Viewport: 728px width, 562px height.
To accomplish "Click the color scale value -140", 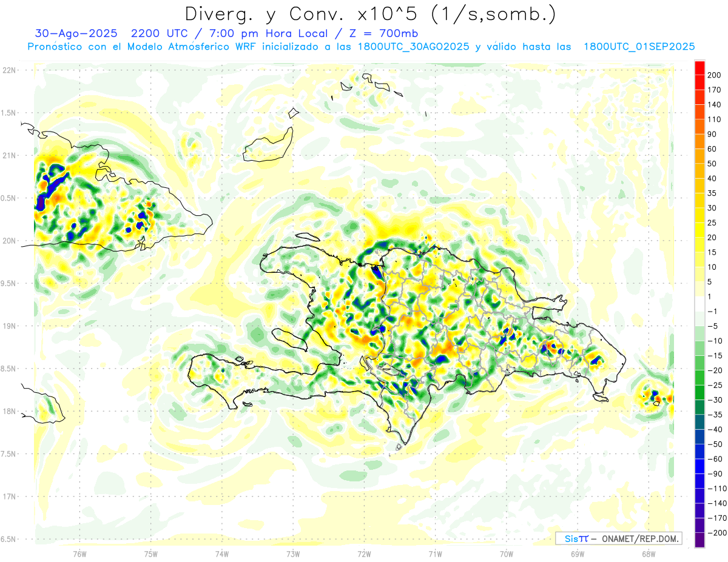I will (x=718, y=503).
